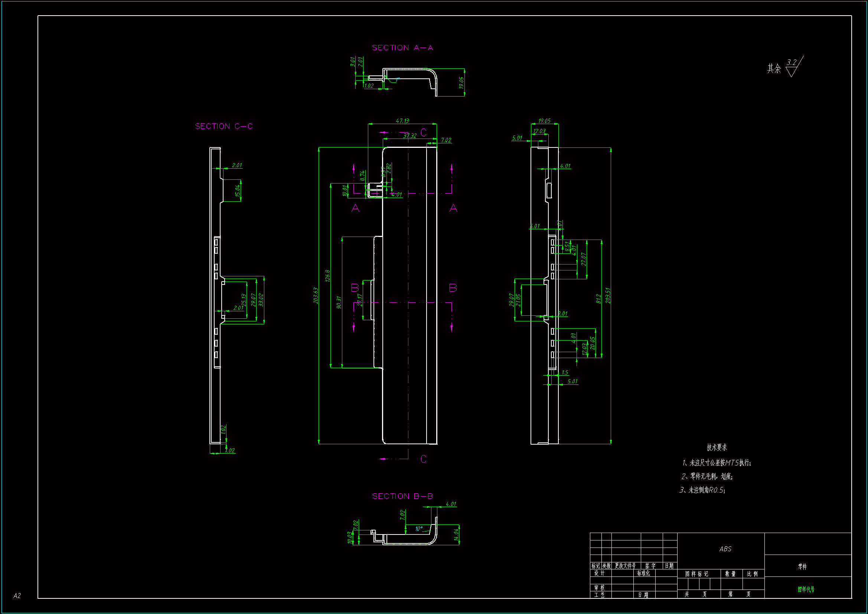Screen dimensions: 868x614
Task: Pick the 10° angle dimension in Section B-B
Action: point(419,529)
